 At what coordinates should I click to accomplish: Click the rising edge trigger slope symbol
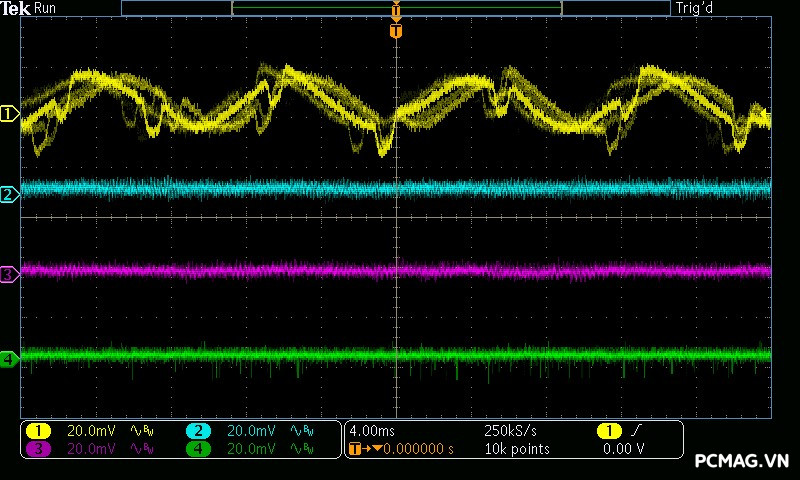pos(636,431)
